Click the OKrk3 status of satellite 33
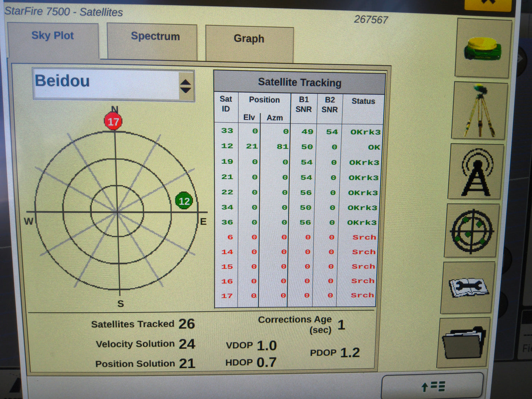Image resolution: width=532 pixels, height=399 pixels. click(365, 132)
